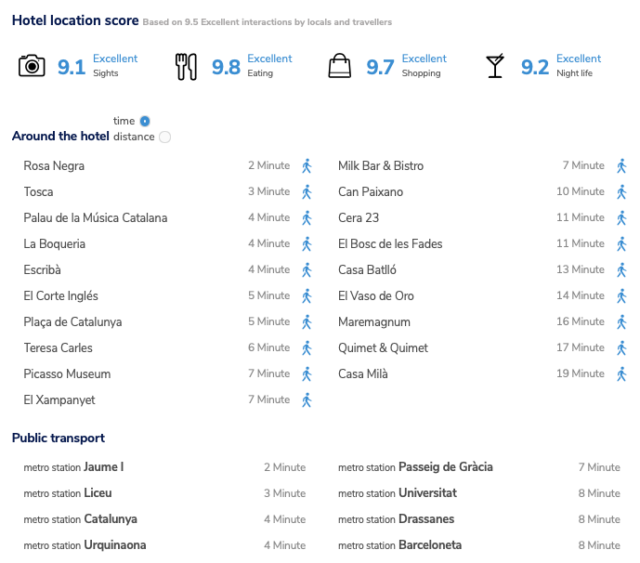Click the 9.8 Eating score
This screenshot has width=640, height=563.
point(226,67)
